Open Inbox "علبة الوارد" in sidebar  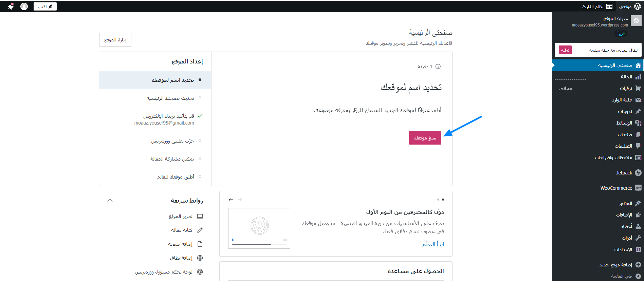(597, 100)
